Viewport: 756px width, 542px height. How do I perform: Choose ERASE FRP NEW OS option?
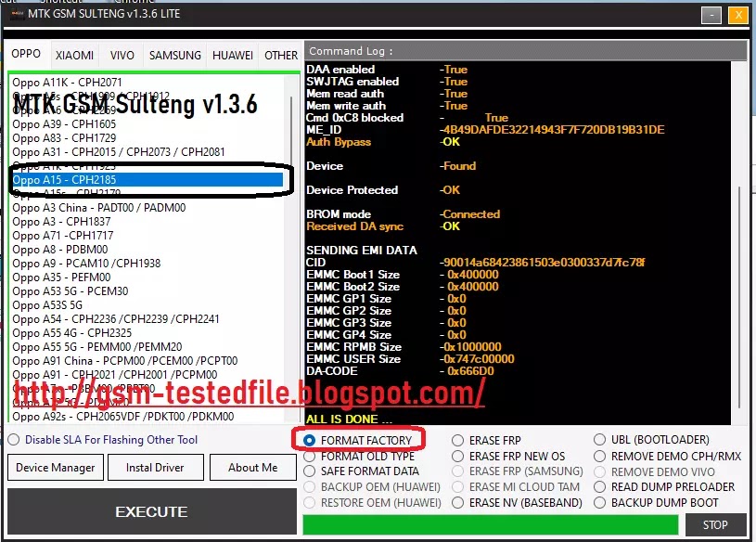coord(508,457)
